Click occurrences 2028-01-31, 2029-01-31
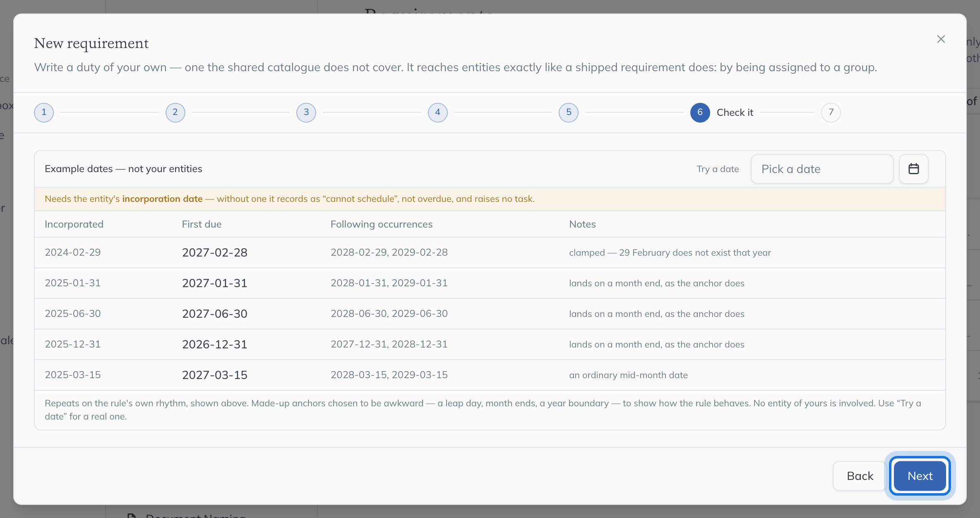This screenshot has width=980, height=518. click(x=389, y=283)
